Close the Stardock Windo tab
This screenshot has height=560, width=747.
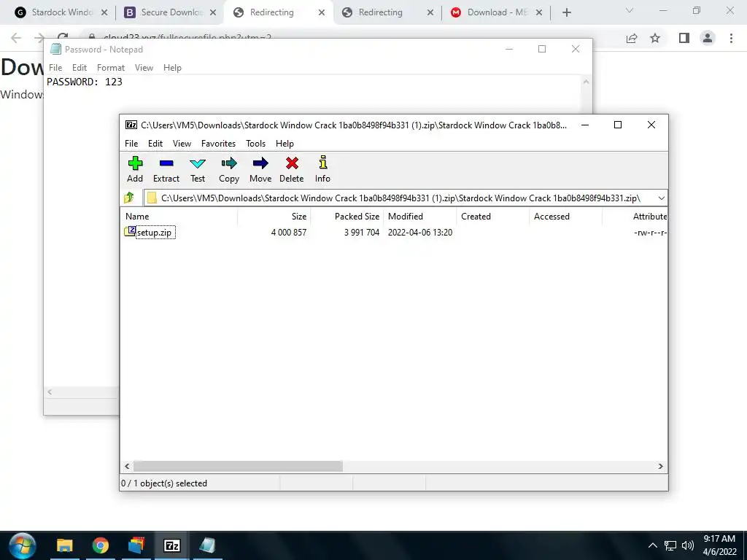(104, 12)
